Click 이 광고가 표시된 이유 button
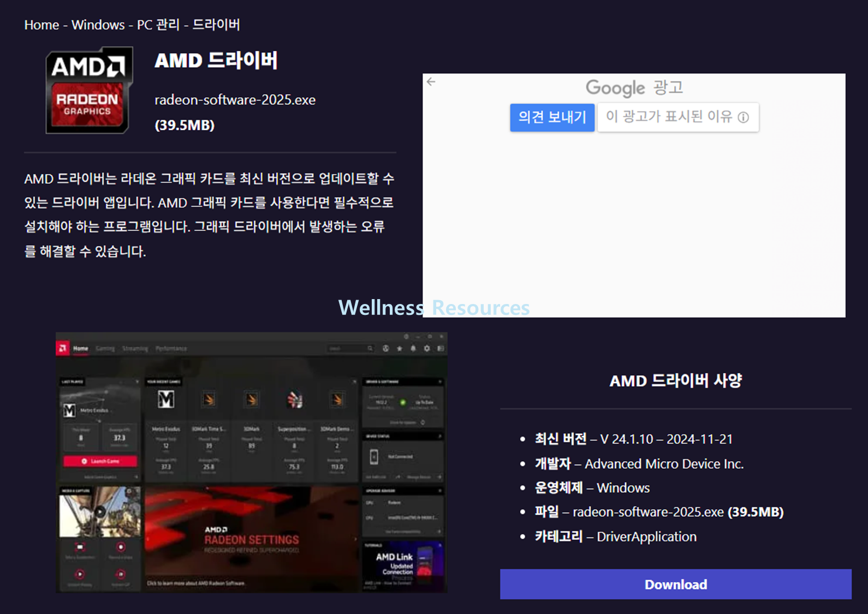The image size is (868, 614). coord(677,117)
